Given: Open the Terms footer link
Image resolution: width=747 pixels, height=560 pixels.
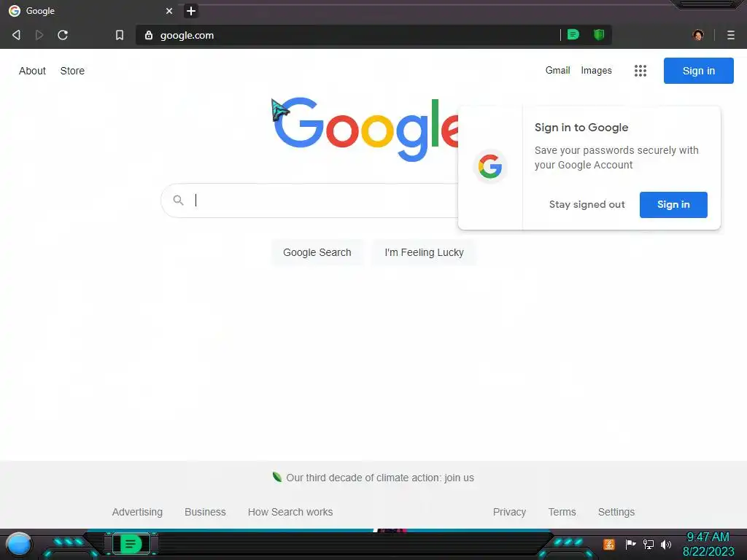Looking at the screenshot, I should (x=562, y=512).
